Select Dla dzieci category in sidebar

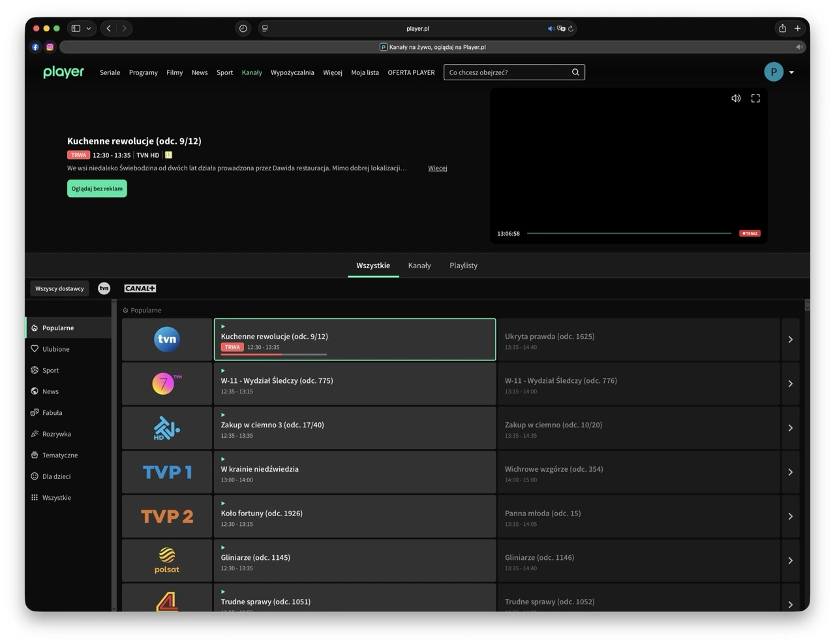pyautogui.click(x=56, y=476)
